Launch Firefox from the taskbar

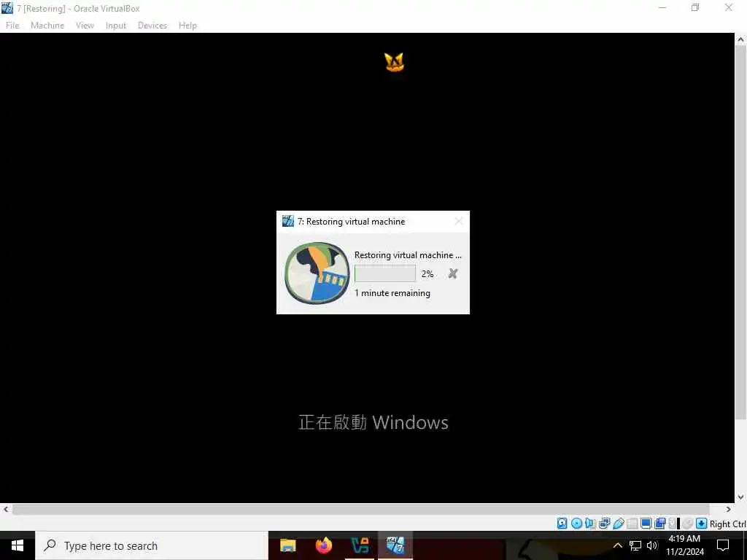click(324, 545)
